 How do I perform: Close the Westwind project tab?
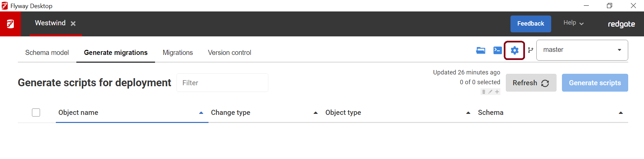click(x=73, y=24)
